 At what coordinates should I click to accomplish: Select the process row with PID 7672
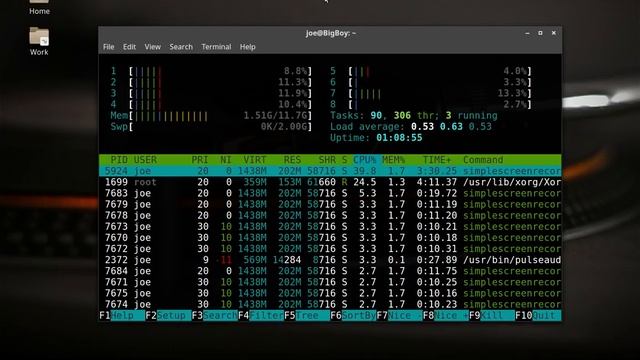click(330, 249)
